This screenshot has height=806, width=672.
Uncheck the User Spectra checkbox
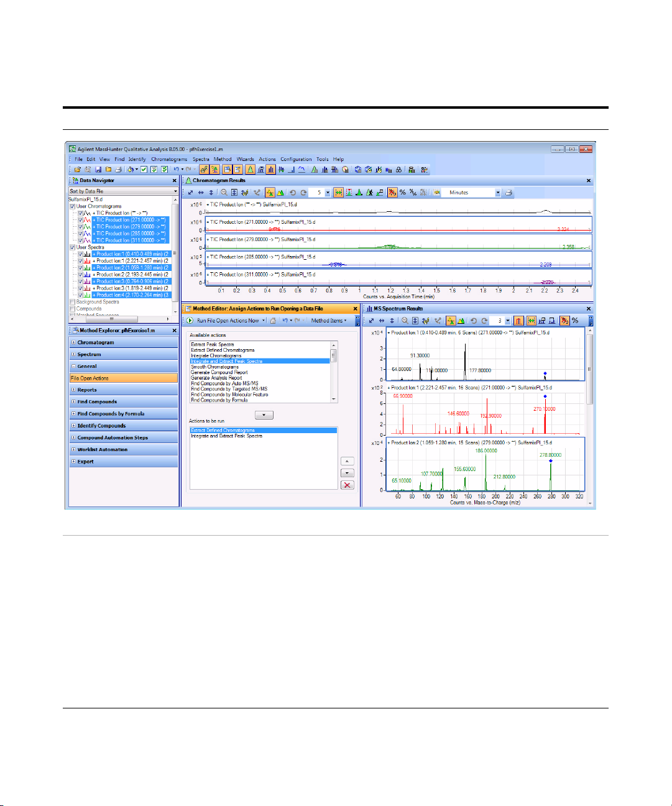pos(73,247)
